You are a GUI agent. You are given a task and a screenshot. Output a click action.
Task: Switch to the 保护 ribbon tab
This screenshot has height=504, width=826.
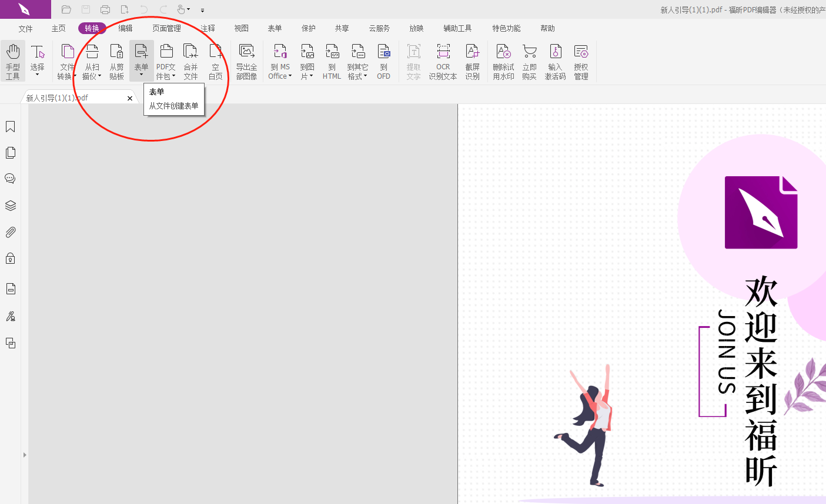tap(308, 28)
